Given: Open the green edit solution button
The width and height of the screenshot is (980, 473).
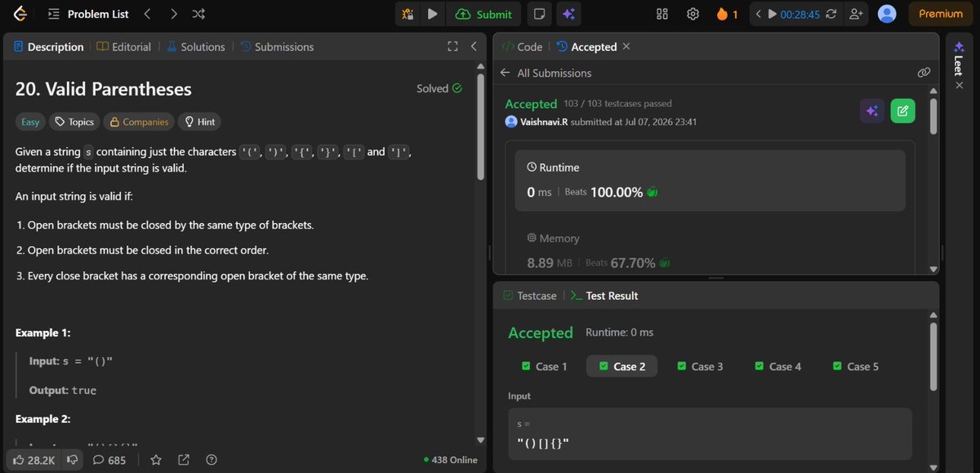Looking at the screenshot, I should (x=902, y=111).
